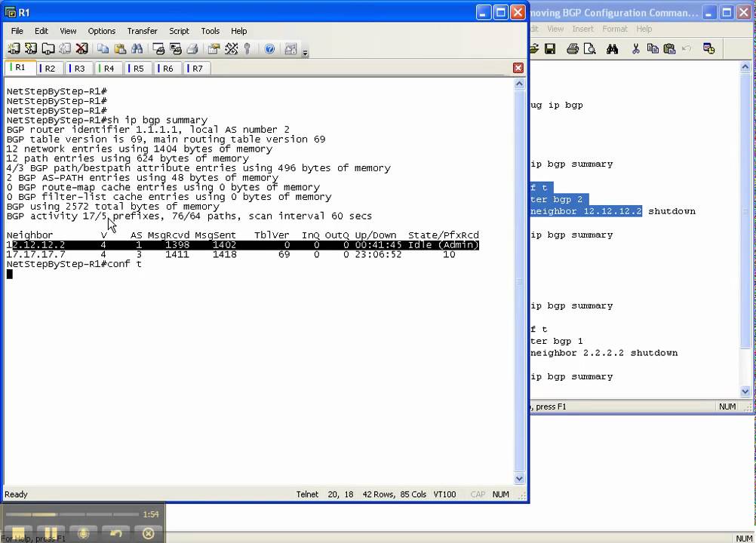Image resolution: width=756 pixels, height=543 pixels.
Task: Expand the toolbar options overflow arrow
Action: pos(306,51)
